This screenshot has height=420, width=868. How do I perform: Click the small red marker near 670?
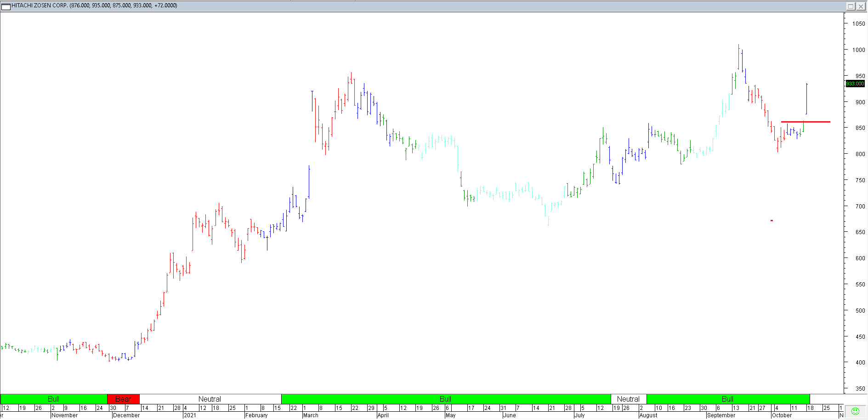[x=772, y=220]
